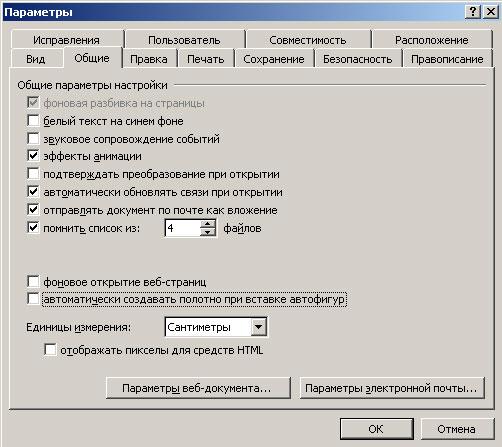
Task: Open the Пользователь tab
Action: click(x=184, y=40)
